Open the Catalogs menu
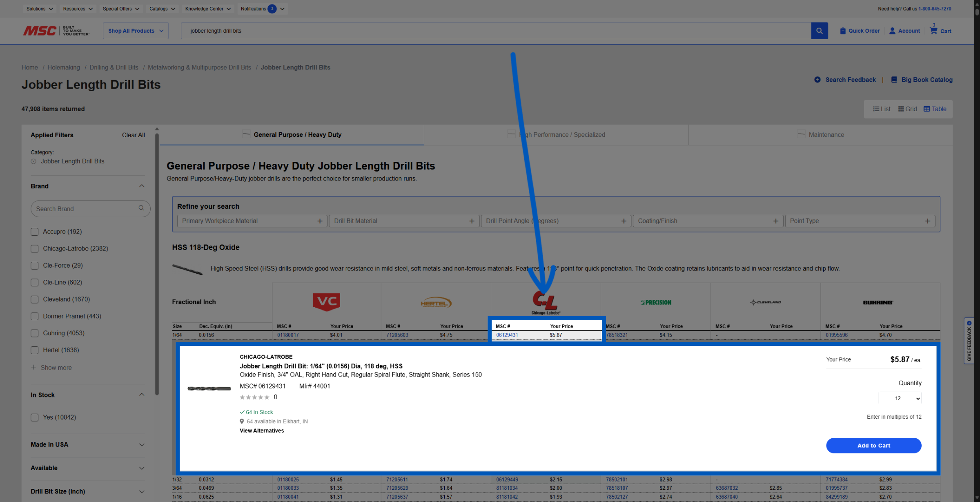The image size is (980, 502). point(162,9)
